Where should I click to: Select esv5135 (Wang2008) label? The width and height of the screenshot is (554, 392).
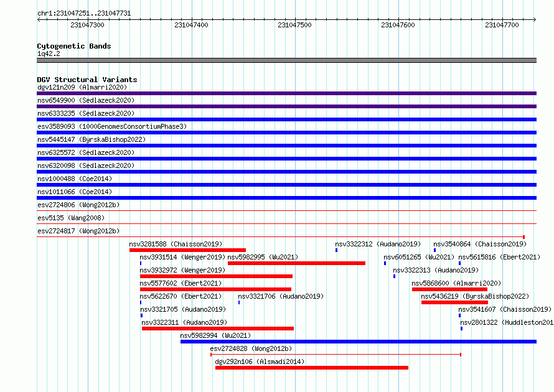(71, 218)
